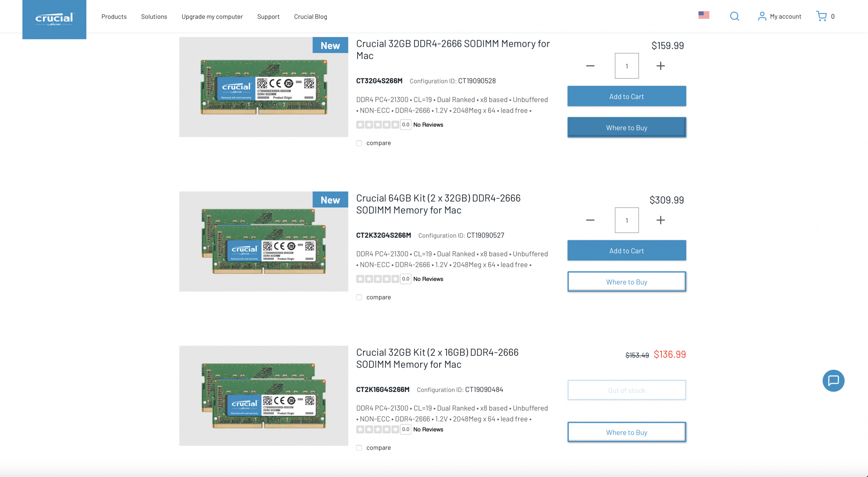This screenshot has height=477, width=868.
Task: Click the $309.99 price
Action: click(x=667, y=200)
